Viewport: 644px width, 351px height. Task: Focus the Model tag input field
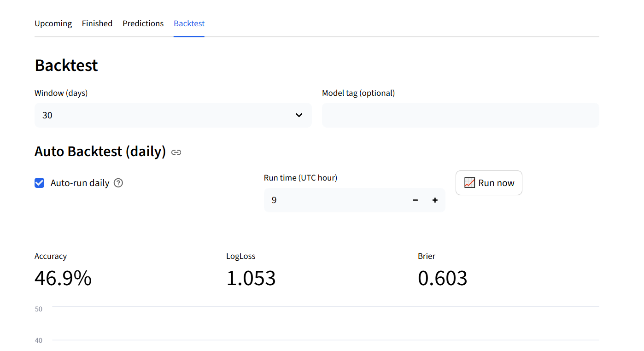[x=460, y=115]
